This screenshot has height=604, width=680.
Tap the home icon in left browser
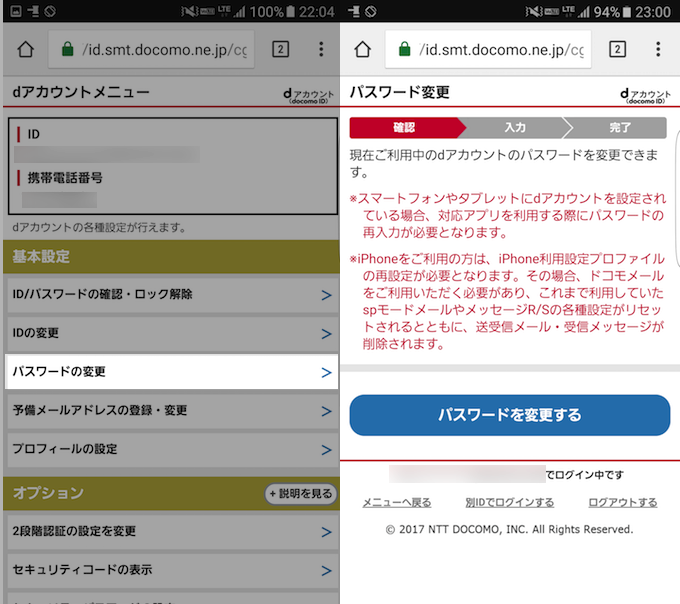coord(26,50)
